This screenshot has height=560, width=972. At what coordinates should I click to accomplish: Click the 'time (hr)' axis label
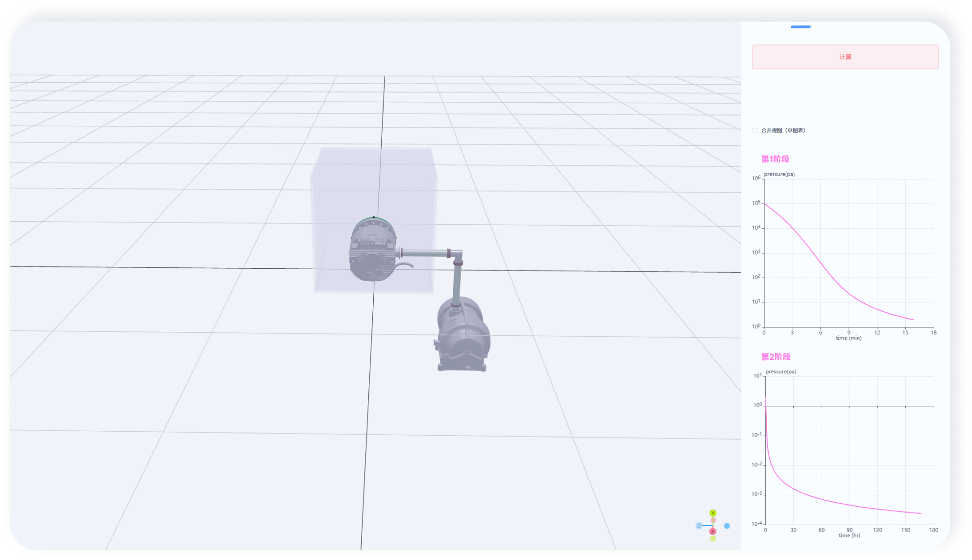(849, 535)
